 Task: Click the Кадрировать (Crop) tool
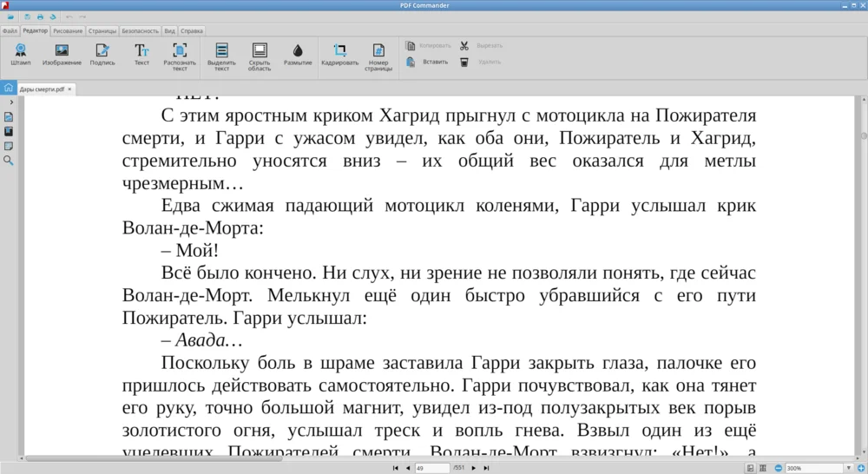point(339,55)
